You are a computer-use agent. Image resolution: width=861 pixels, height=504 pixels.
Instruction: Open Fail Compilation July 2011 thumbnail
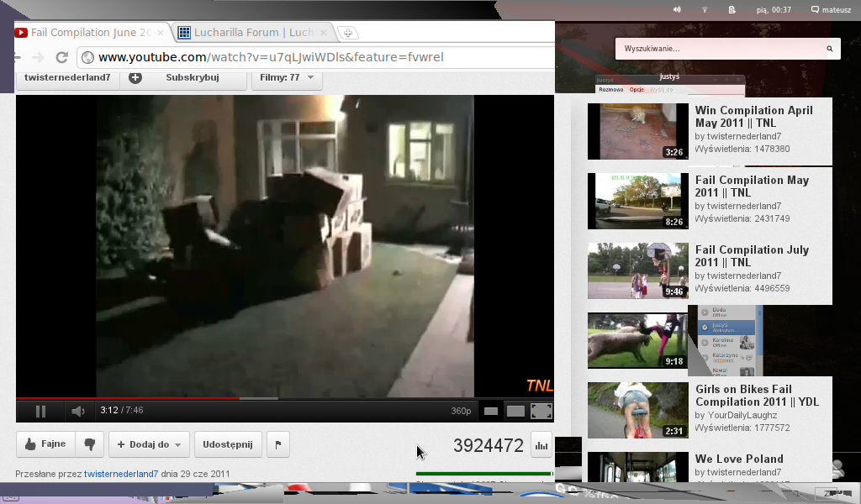click(638, 271)
